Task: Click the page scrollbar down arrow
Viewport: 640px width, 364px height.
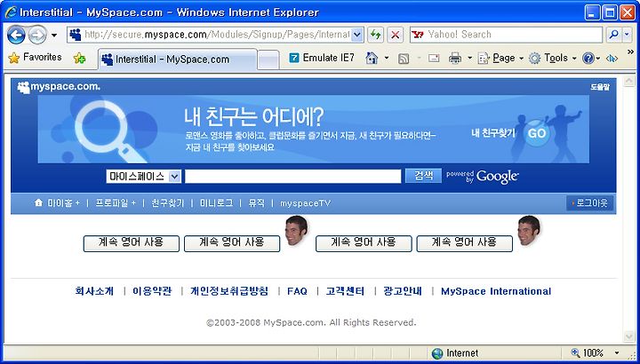Action: [x=628, y=336]
